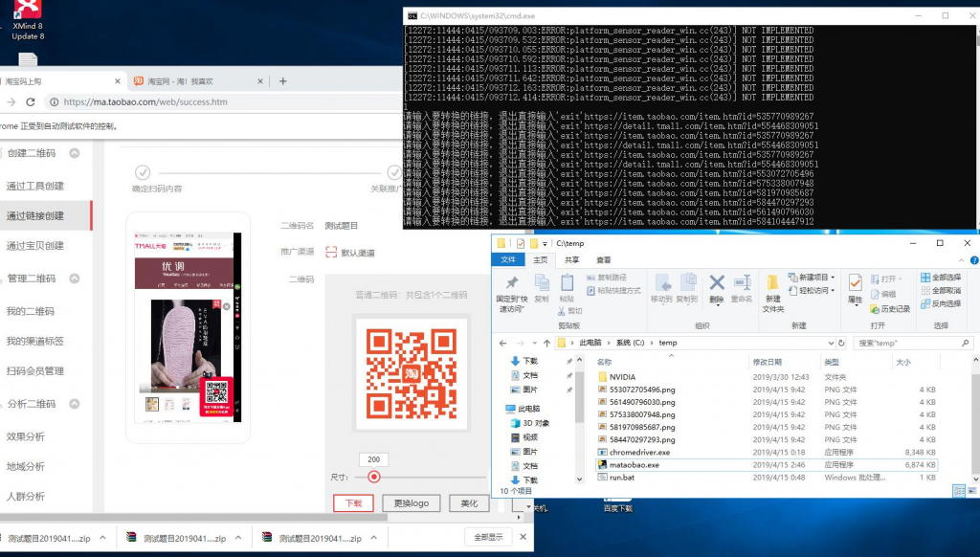Click the 美化 button
This screenshot has width=980, height=557.
pos(469,503)
